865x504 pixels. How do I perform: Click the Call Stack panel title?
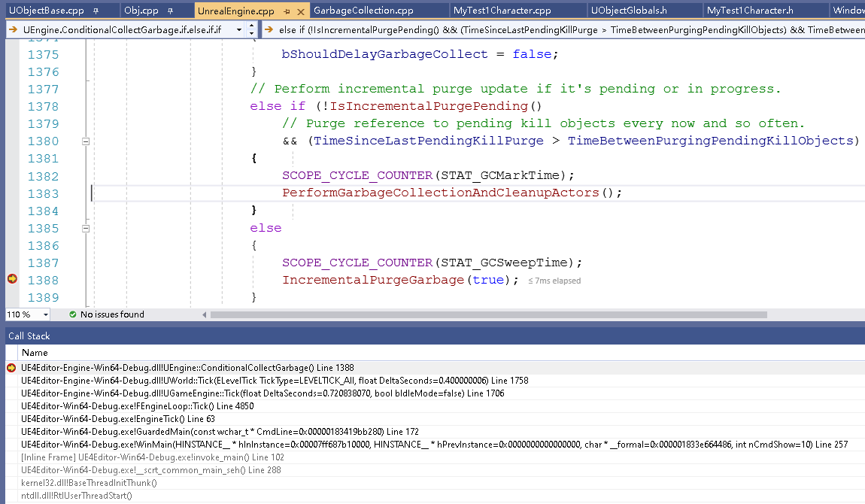[29, 335]
